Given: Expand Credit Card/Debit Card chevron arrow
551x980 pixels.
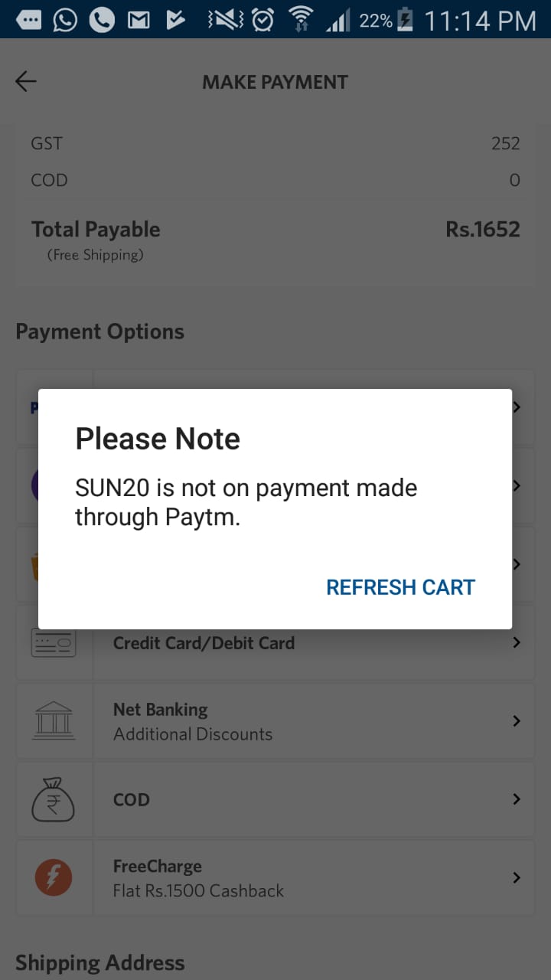Looking at the screenshot, I should pos(517,642).
